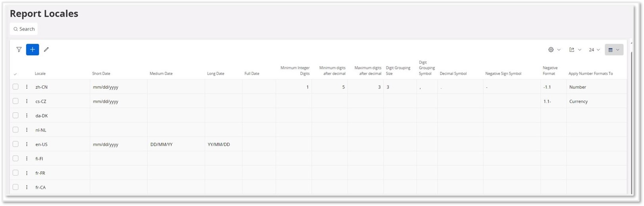Open row actions menu for cs-CZ
Viewport: 644px width, 206px height.
pos(27,101)
